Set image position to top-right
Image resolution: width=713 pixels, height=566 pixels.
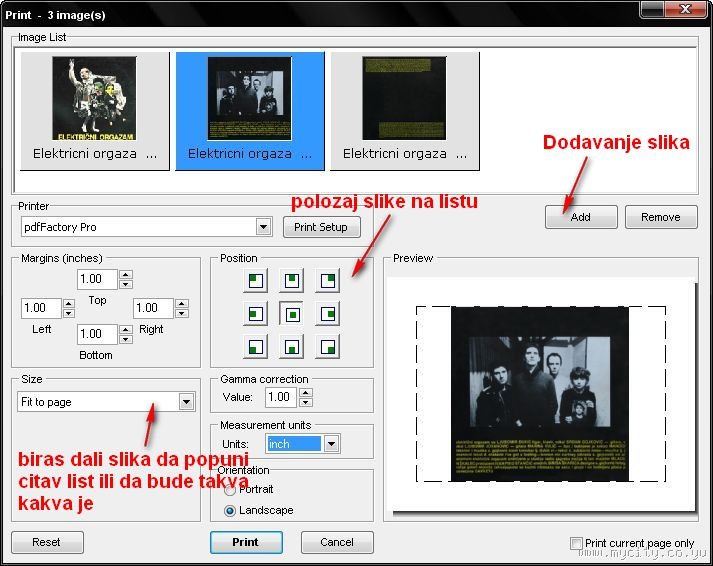(327, 280)
